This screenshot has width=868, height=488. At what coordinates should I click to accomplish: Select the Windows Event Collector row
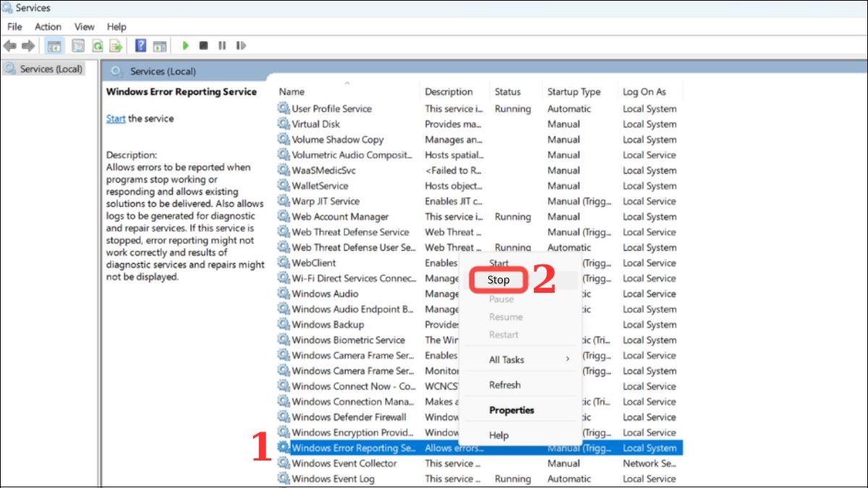tap(480, 463)
